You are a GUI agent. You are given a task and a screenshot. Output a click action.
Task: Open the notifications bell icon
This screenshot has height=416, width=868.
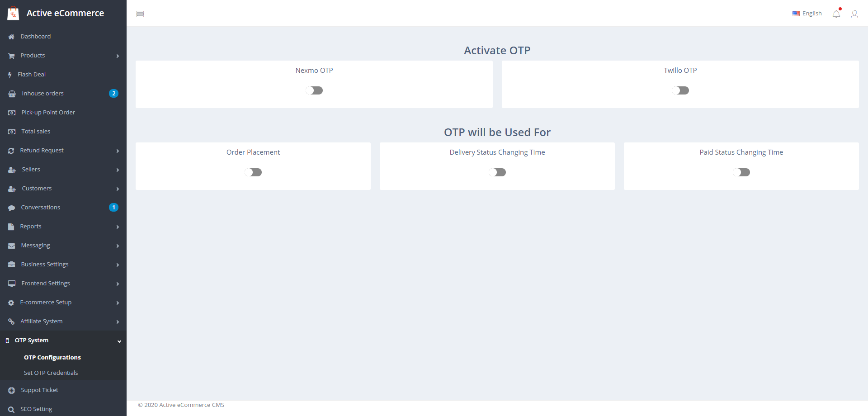pos(836,14)
